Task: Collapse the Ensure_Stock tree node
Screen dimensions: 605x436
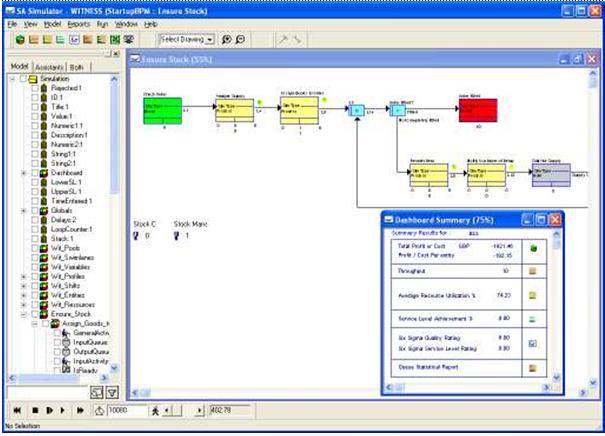Action: pyautogui.click(x=24, y=314)
